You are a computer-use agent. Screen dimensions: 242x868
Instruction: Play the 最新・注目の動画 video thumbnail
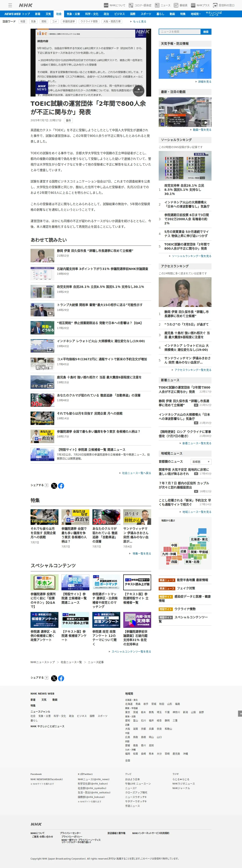185,112
